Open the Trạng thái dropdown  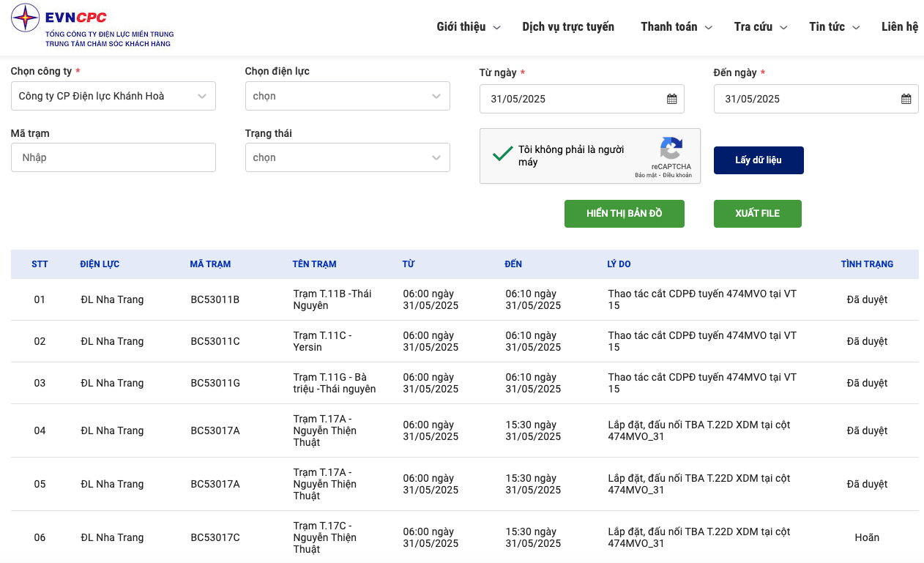pos(347,157)
